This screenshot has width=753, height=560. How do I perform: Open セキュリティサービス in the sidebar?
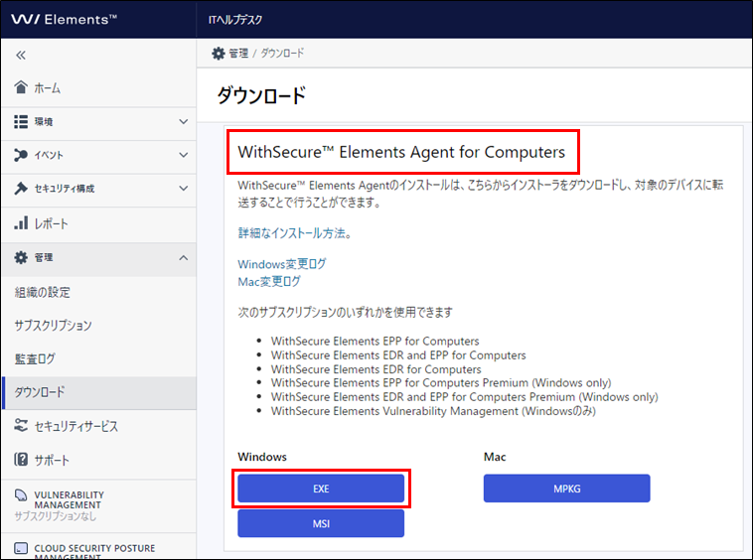click(x=98, y=426)
